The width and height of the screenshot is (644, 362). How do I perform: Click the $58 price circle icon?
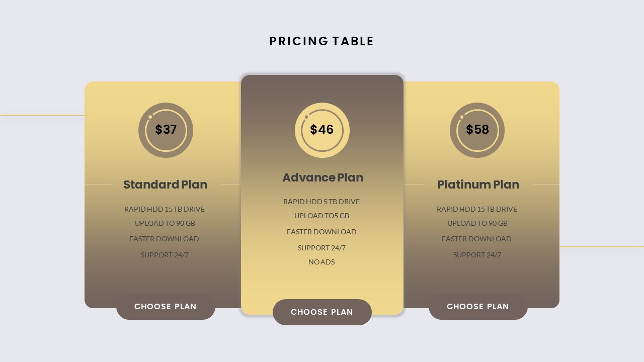coord(477,130)
